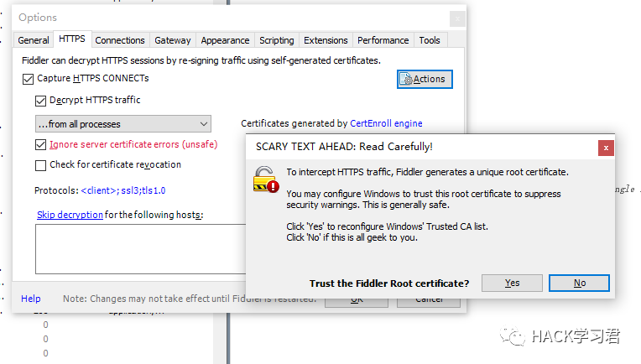Enable Check for certificate revocation

point(40,165)
